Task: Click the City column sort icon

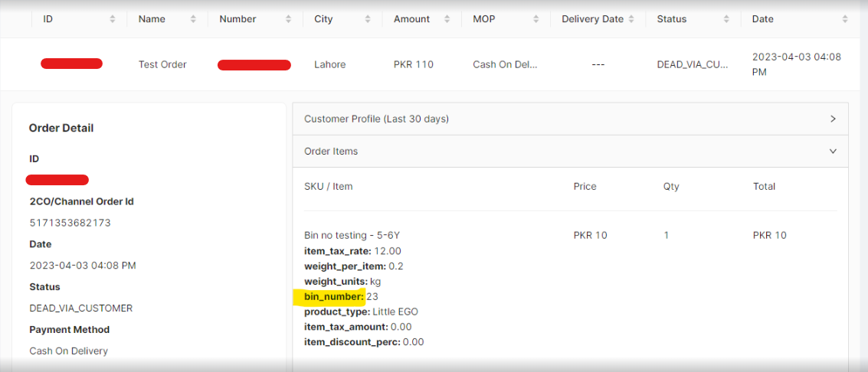Action: [368, 19]
